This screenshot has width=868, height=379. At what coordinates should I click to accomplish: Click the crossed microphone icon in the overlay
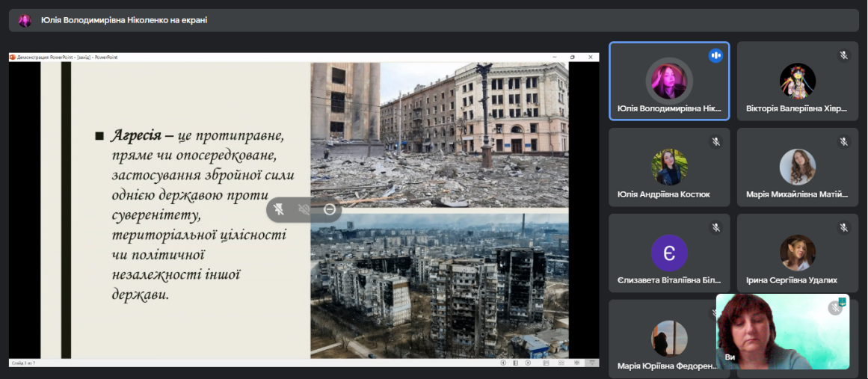pos(304,210)
